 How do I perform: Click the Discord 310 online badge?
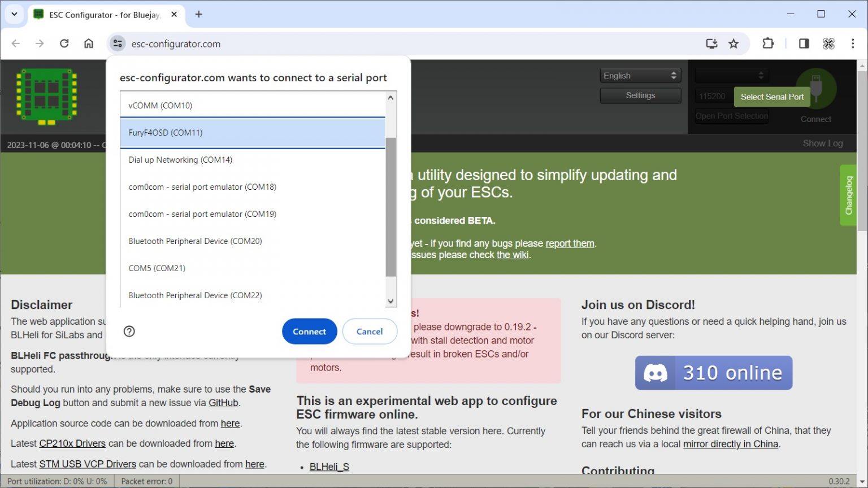pos(714,373)
